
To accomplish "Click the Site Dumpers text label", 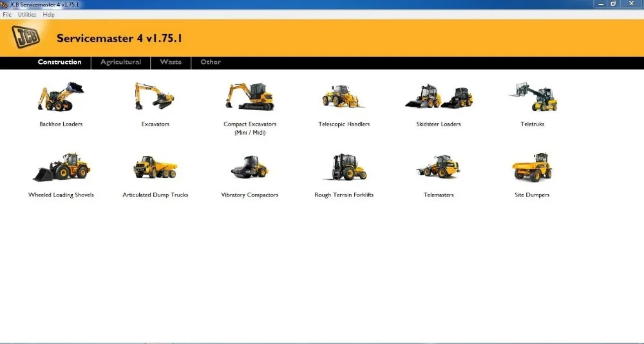I will pyautogui.click(x=532, y=195).
